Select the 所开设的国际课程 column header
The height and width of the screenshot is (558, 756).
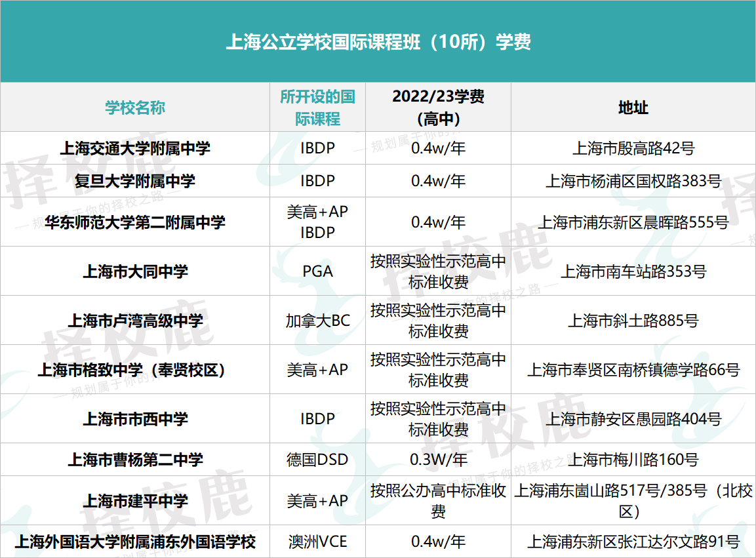(x=317, y=108)
